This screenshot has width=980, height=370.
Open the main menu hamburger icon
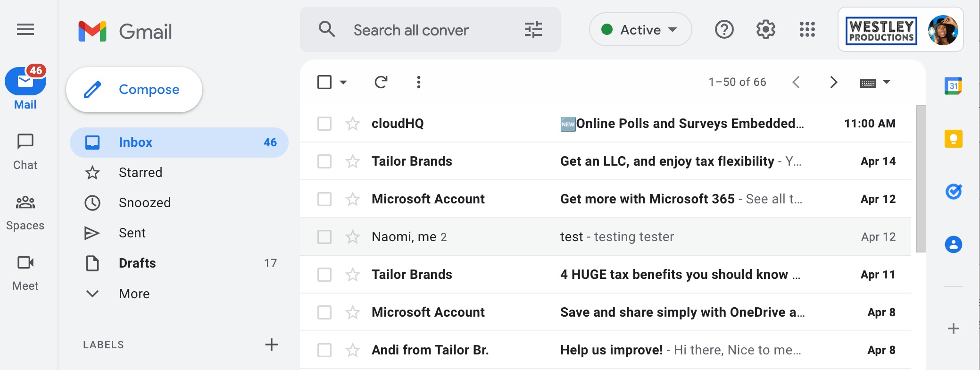pos(25,30)
